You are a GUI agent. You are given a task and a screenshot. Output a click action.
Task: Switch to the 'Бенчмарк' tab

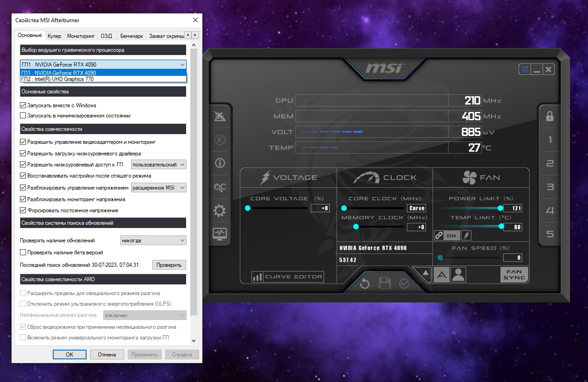[131, 36]
